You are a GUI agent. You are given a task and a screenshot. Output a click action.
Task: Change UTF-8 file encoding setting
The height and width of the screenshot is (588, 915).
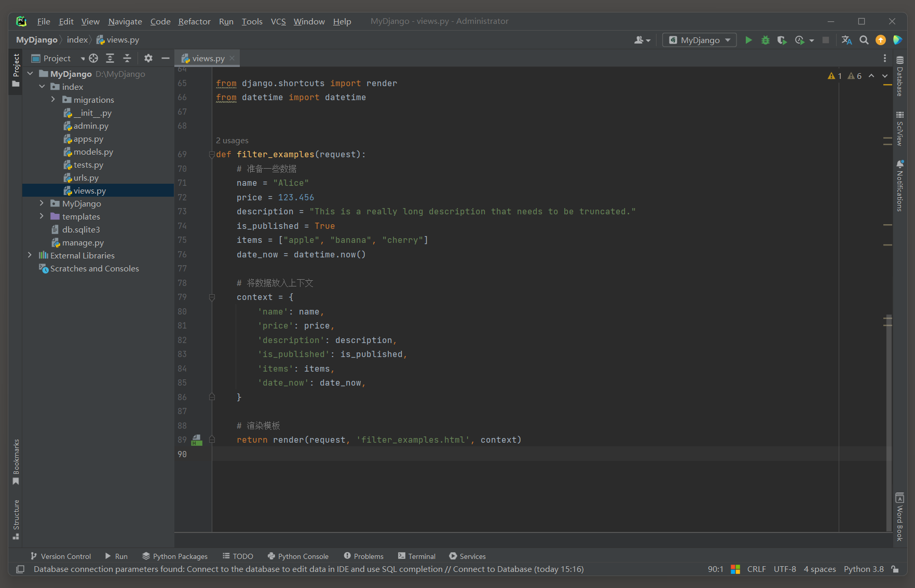click(785, 569)
